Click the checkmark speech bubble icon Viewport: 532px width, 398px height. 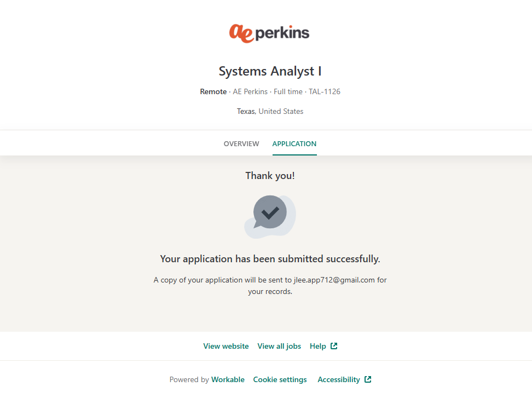point(270,213)
